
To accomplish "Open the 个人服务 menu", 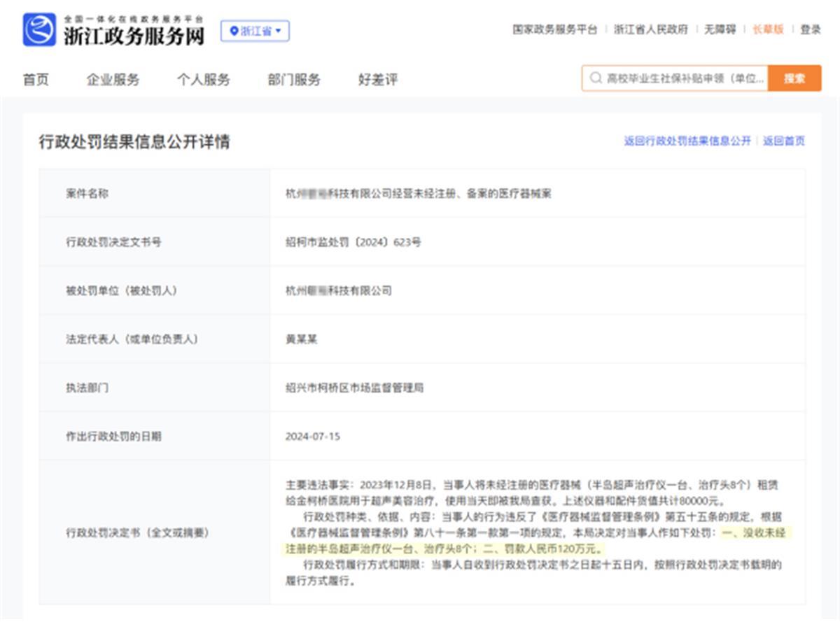I will (203, 80).
